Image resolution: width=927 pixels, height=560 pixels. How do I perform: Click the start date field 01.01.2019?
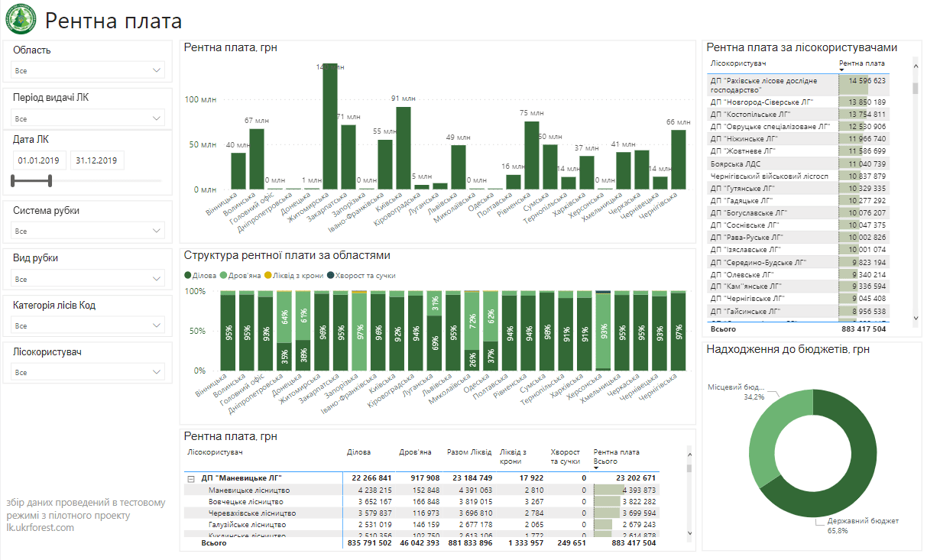click(39, 160)
